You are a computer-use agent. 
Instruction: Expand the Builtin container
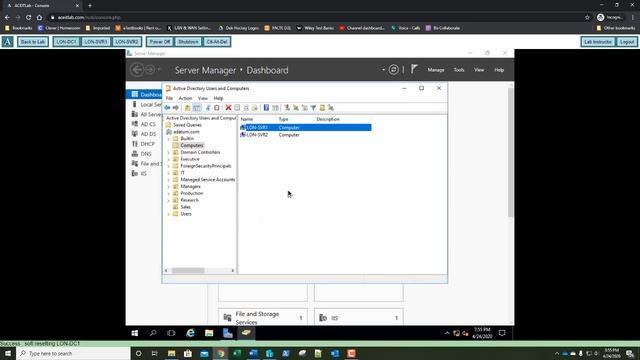pos(169,139)
